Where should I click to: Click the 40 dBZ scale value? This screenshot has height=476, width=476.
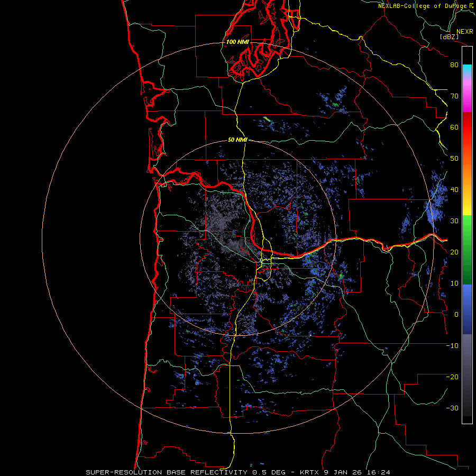[454, 190]
